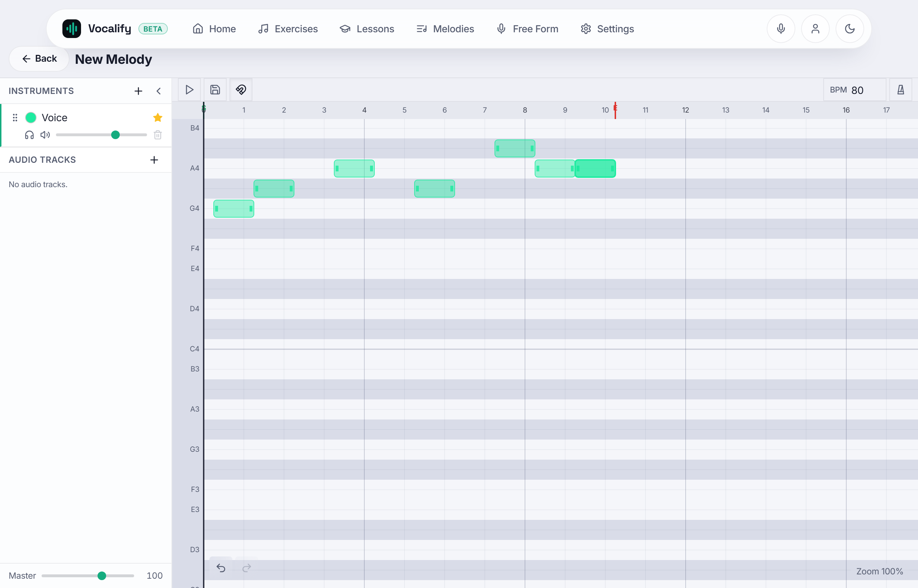Play the melody
Screen dimensions: 918x588
(189, 90)
